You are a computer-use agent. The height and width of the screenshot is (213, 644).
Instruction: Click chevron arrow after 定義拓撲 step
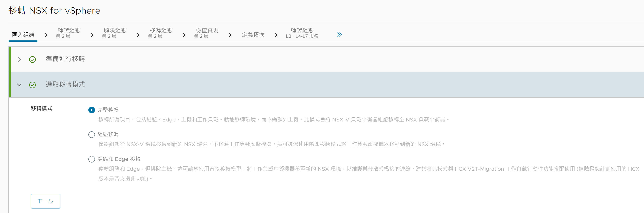coord(276,35)
